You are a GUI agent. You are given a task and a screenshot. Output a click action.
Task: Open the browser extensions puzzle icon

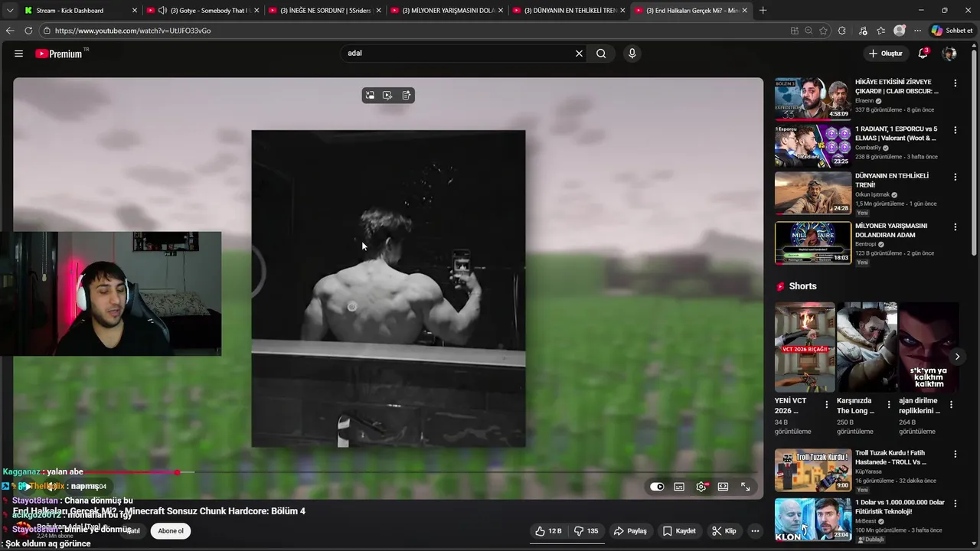click(x=842, y=31)
